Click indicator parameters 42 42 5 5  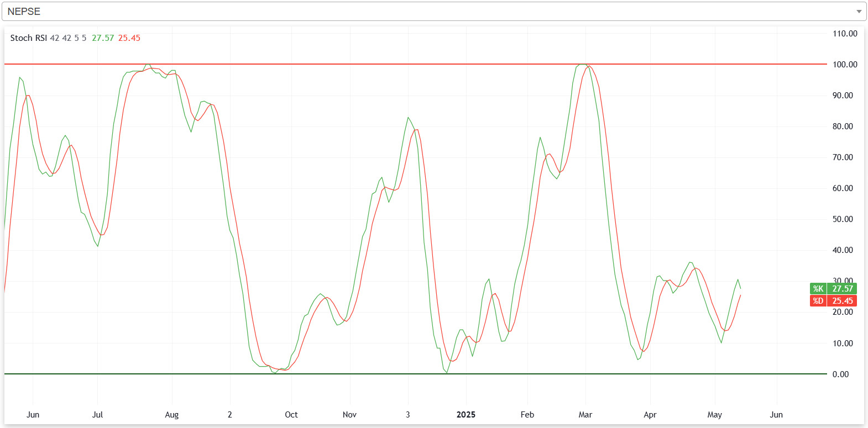pyautogui.click(x=68, y=38)
